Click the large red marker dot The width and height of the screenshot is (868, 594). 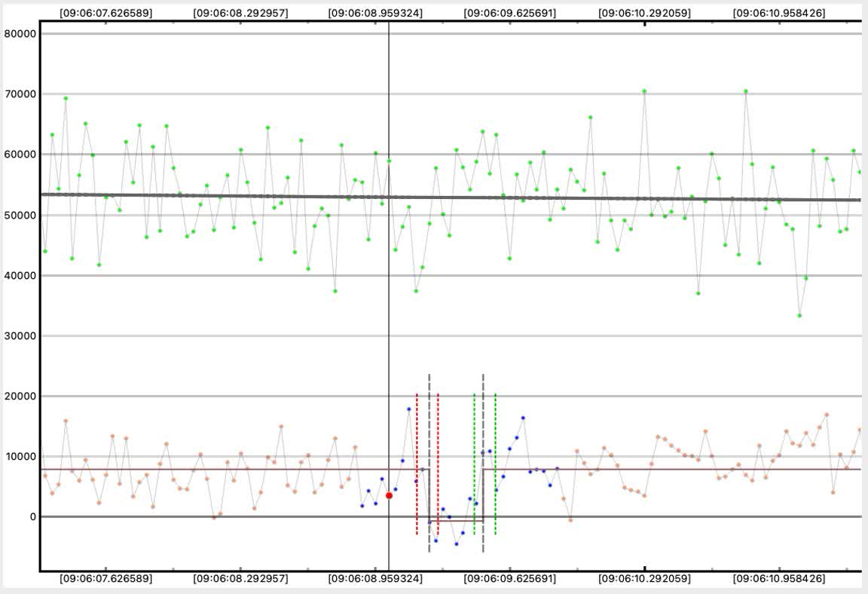point(389,495)
